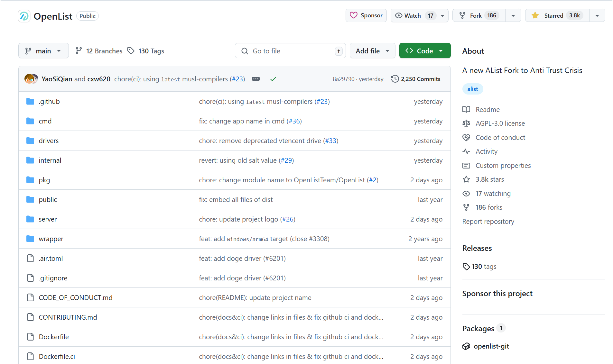View the 130 Tags list

(x=146, y=51)
